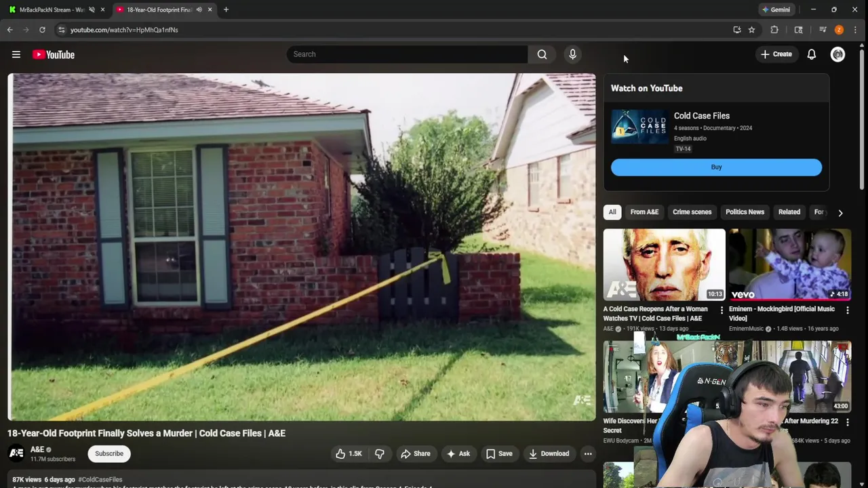Open a new browser tab
The width and height of the screenshot is (868, 488).
coord(226,9)
